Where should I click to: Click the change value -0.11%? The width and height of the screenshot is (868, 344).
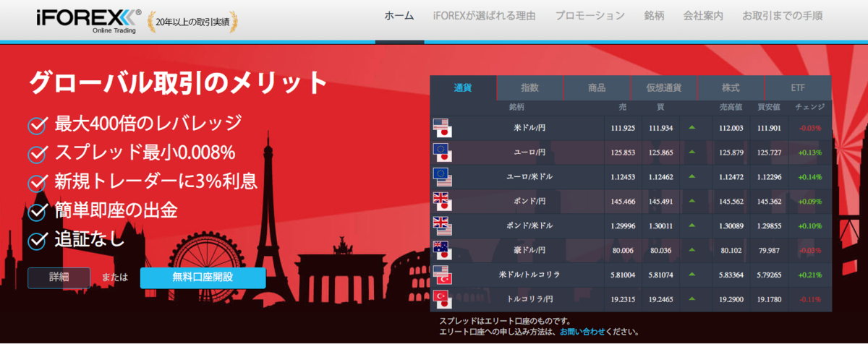[x=811, y=299]
